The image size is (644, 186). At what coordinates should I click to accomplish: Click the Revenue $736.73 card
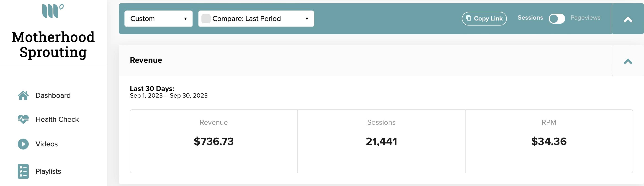[x=214, y=141]
